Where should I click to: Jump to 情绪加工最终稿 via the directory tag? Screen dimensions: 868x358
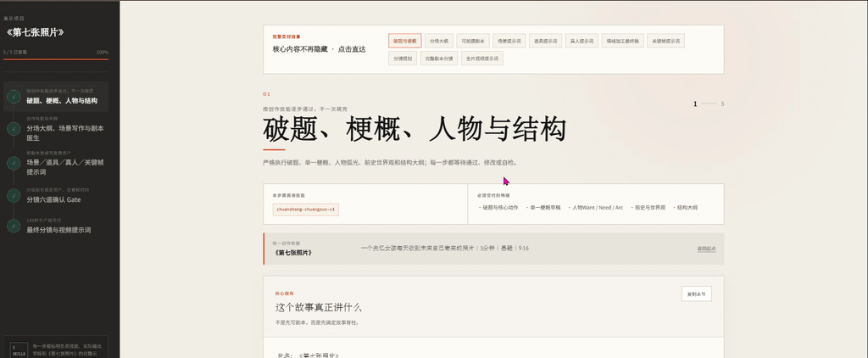[623, 41]
